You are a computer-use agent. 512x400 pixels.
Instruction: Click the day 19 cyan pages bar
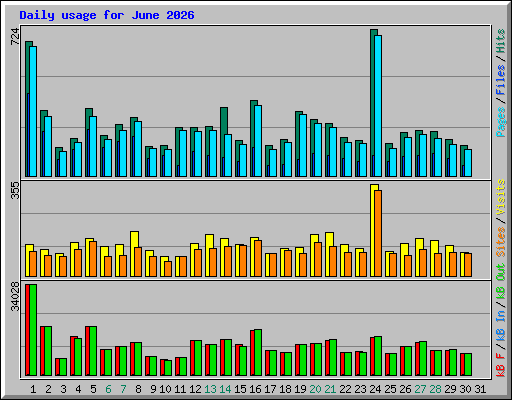click(303, 145)
